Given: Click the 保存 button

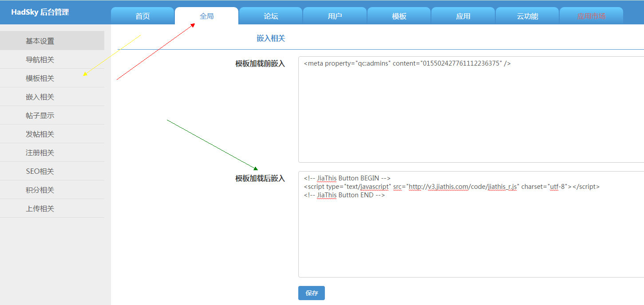Looking at the screenshot, I should pos(312,293).
